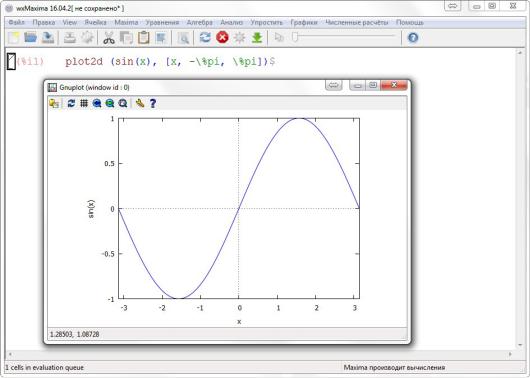
Task: Click the Evaluate cells gear icon
Action: pos(239,37)
